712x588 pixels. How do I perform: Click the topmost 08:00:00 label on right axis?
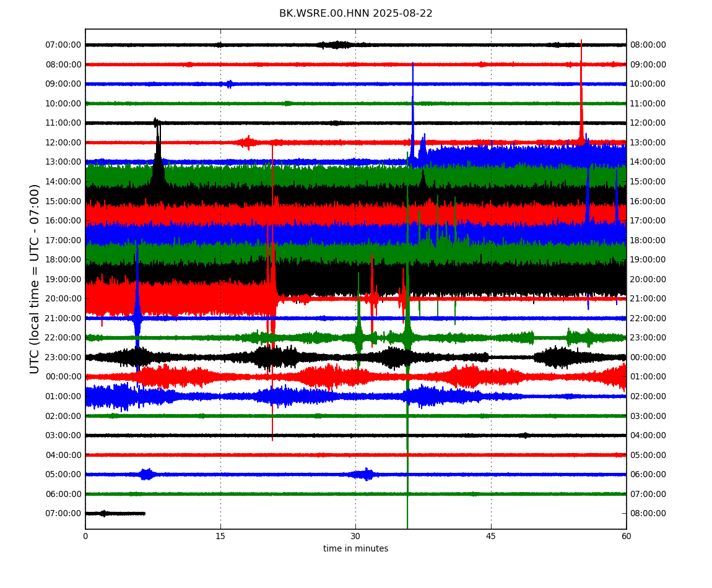[x=648, y=45]
